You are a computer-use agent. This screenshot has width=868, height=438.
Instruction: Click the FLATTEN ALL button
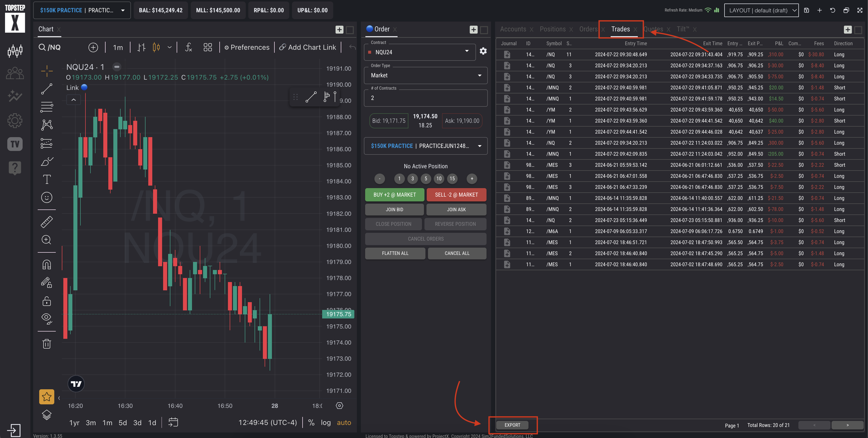point(395,253)
